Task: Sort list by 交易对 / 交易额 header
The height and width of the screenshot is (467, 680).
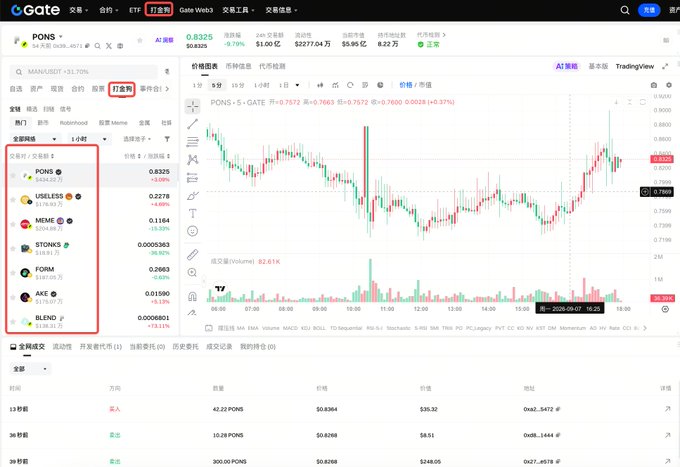Action: (x=32, y=156)
